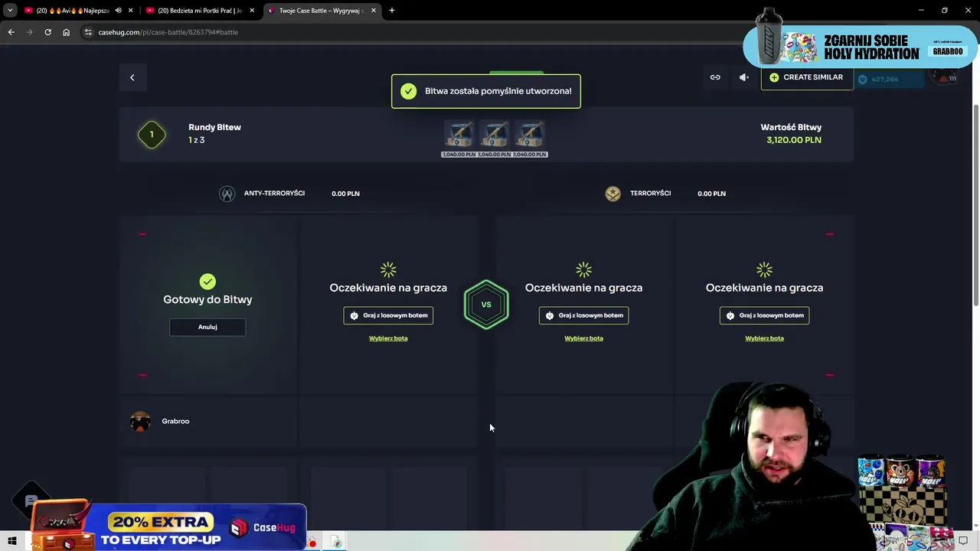Viewport: 980px width, 551px height.
Task: Click the Grabroo player name
Action: pyautogui.click(x=175, y=422)
